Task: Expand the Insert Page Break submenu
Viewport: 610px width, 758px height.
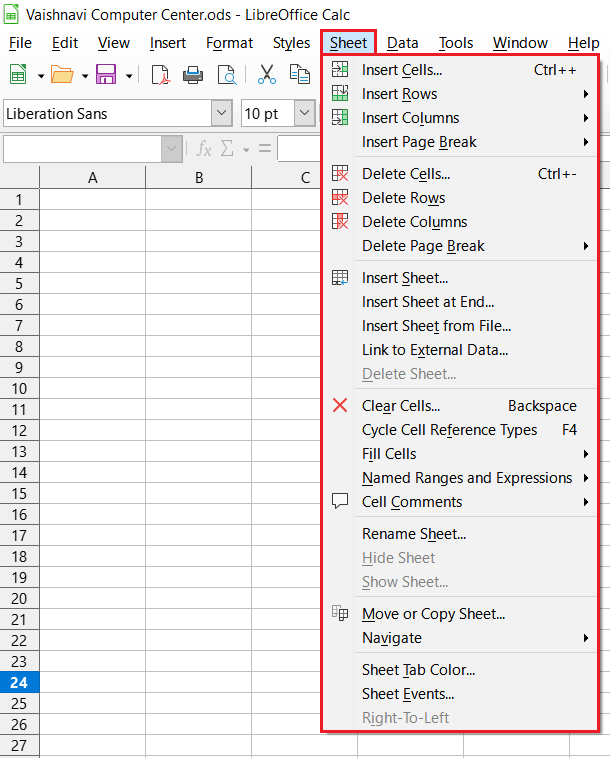Action: tap(460, 142)
